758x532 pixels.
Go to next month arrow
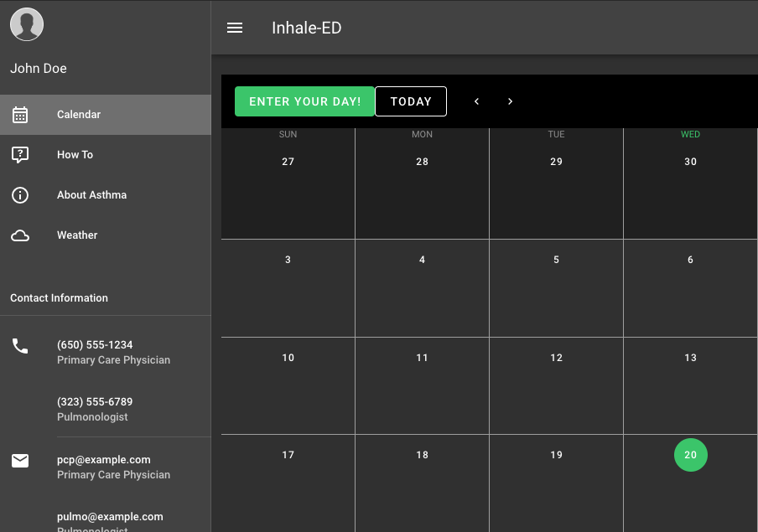tap(510, 101)
